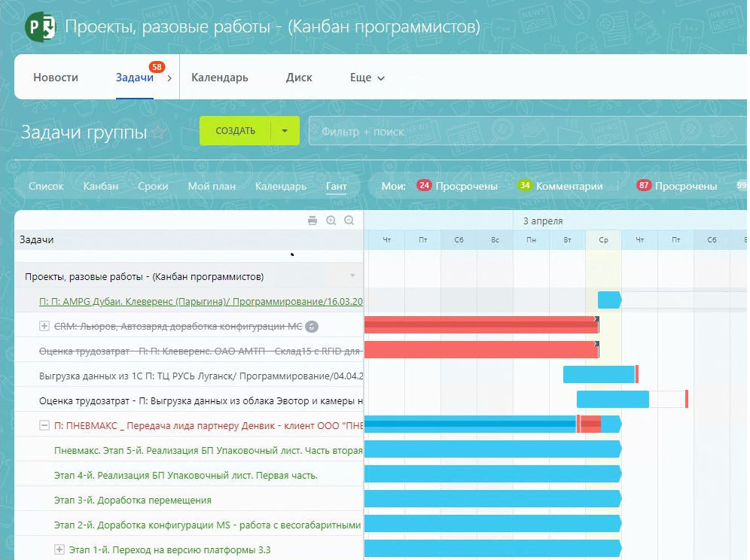The height and width of the screenshot is (560, 750).
Task: Select the Гант view
Action: tap(337, 186)
